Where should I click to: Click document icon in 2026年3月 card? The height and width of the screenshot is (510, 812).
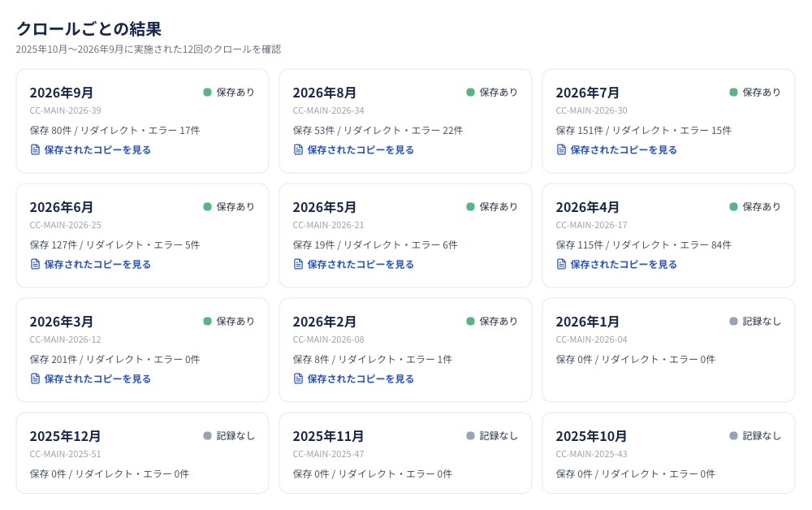(x=35, y=378)
